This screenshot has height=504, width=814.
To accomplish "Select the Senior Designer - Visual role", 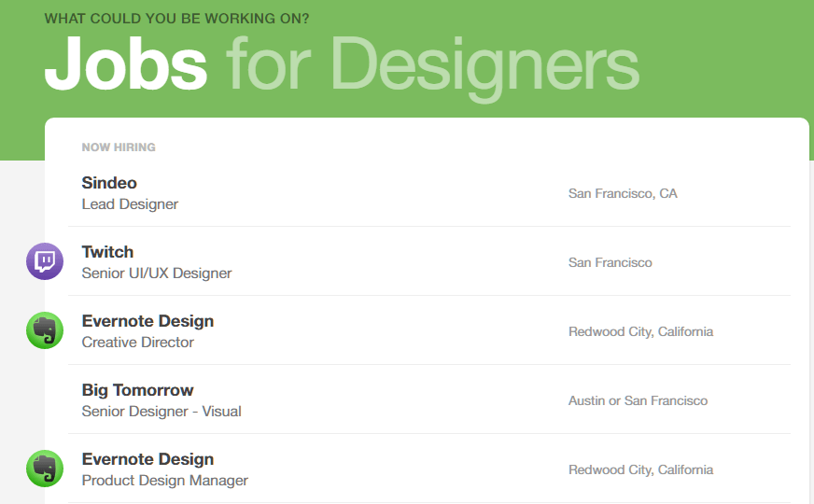I will click(161, 411).
